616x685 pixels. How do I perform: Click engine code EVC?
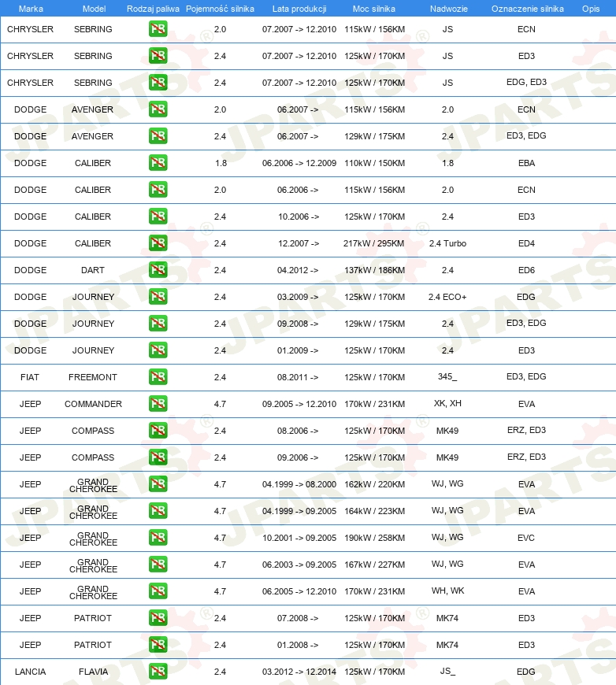526,538
